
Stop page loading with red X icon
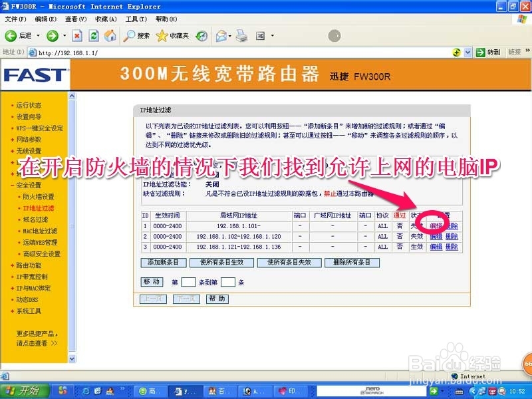(x=77, y=36)
